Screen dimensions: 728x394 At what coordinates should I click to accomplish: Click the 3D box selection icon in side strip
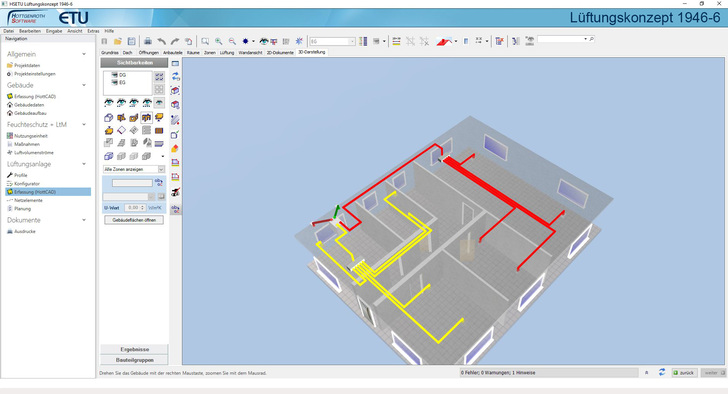pyautogui.click(x=175, y=90)
